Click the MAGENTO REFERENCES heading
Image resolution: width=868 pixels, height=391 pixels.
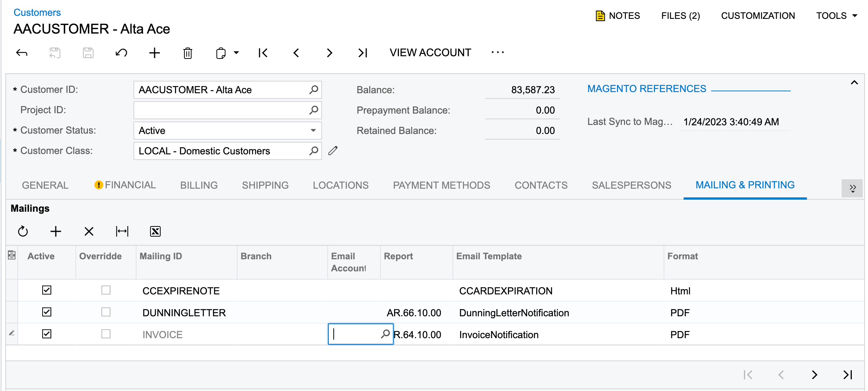[647, 89]
